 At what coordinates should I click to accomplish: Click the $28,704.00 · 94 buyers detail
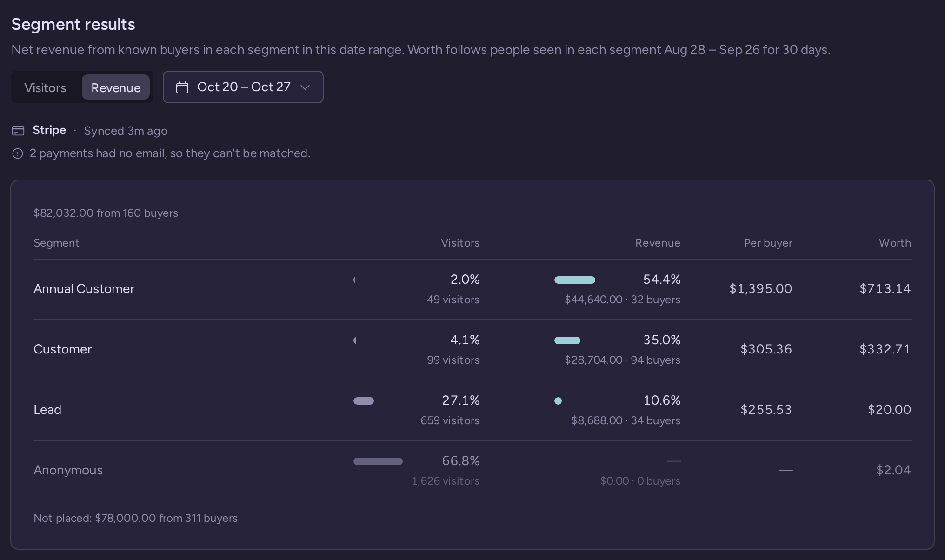[x=622, y=360]
